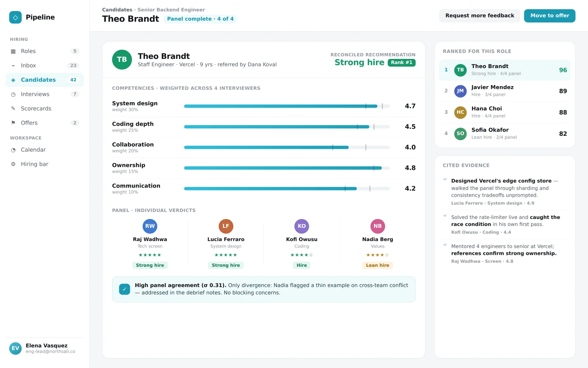
Task: Select Nadia Berg's NB avatar
Action: click(377, 226)
